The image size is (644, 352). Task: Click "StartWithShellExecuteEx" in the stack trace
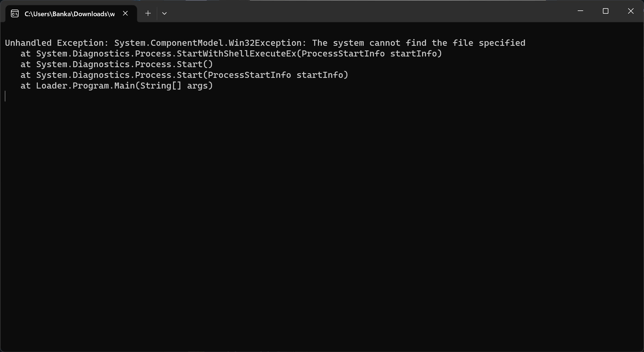pos(236,54)
